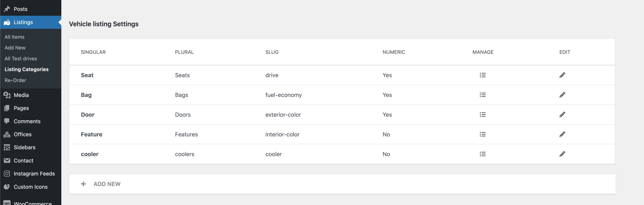The image size is (644, 205).
Task: Click manage list icon for Door row
Action: coord(483,115)
